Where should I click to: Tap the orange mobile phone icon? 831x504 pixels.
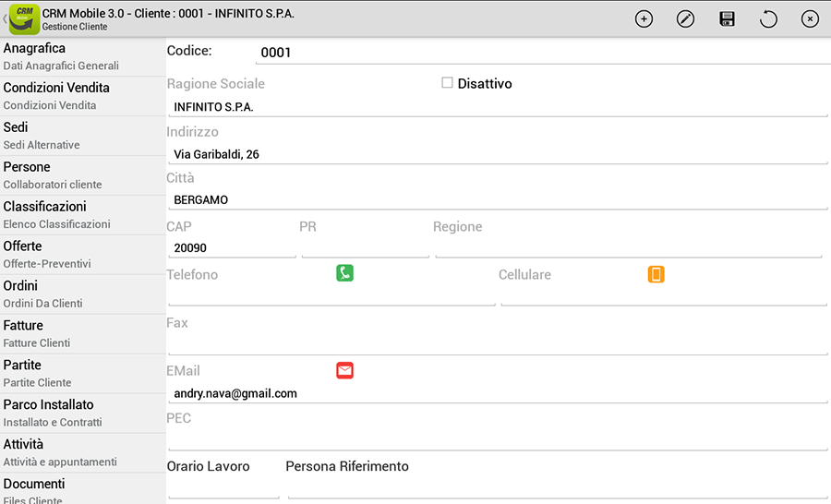tap(656, 274)
